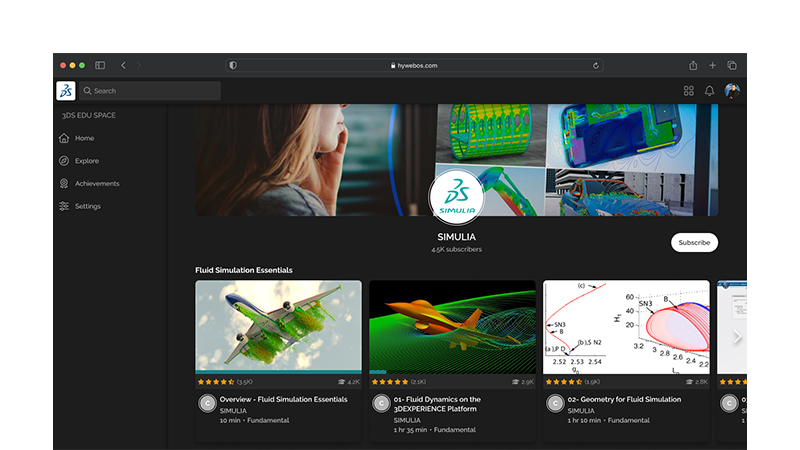Click author avatar for 01- Fluid Dynamics
800x450 pixels.
pos(381,404)
